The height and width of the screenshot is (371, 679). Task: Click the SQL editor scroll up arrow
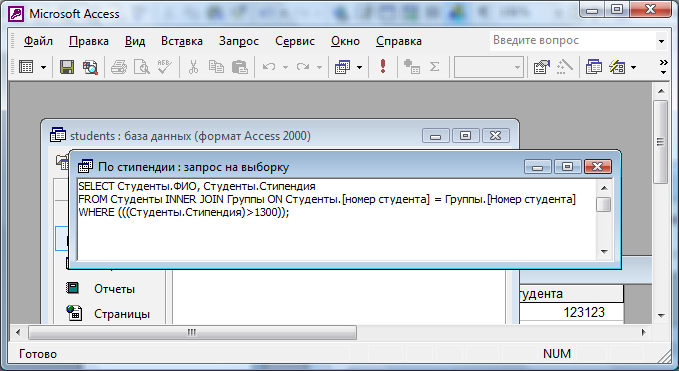tap(604, 187)
